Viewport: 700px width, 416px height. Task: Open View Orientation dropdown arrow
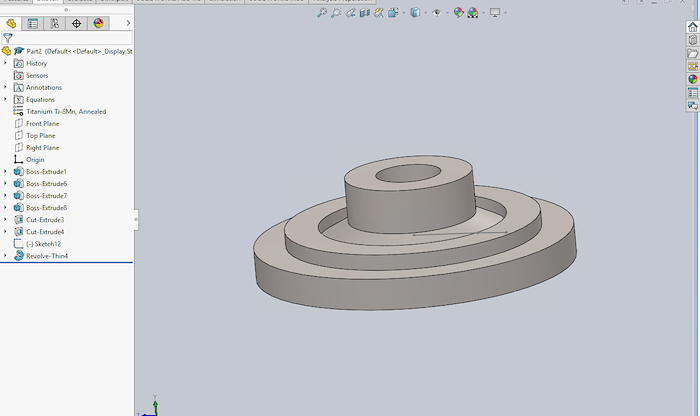tap(404, 13)
